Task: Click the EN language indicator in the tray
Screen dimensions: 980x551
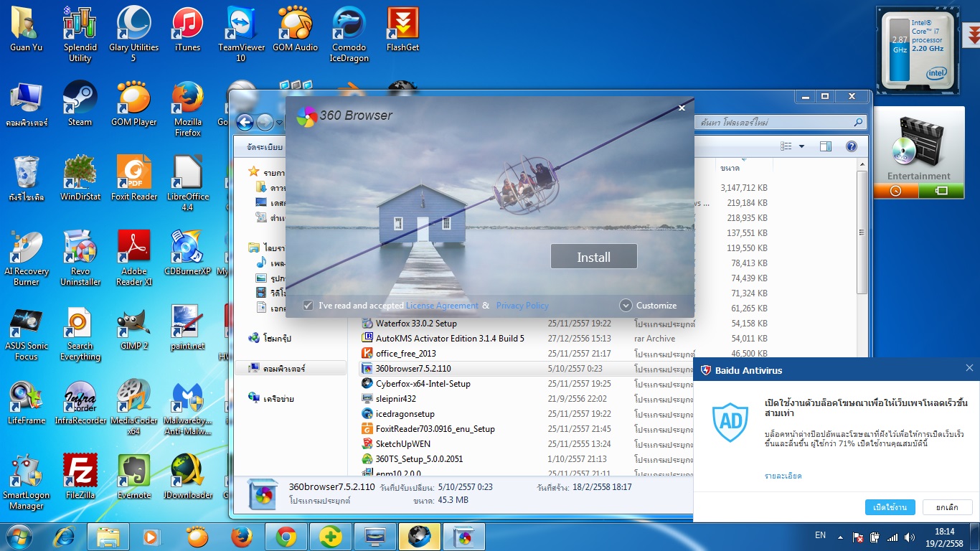Action: 821,535
